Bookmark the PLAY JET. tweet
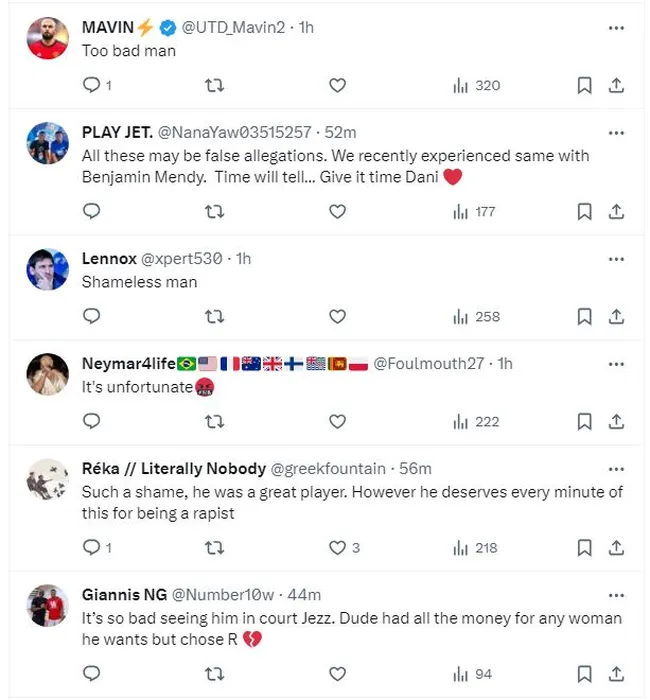This screenshot has height=700, width=650. (584, 211)
